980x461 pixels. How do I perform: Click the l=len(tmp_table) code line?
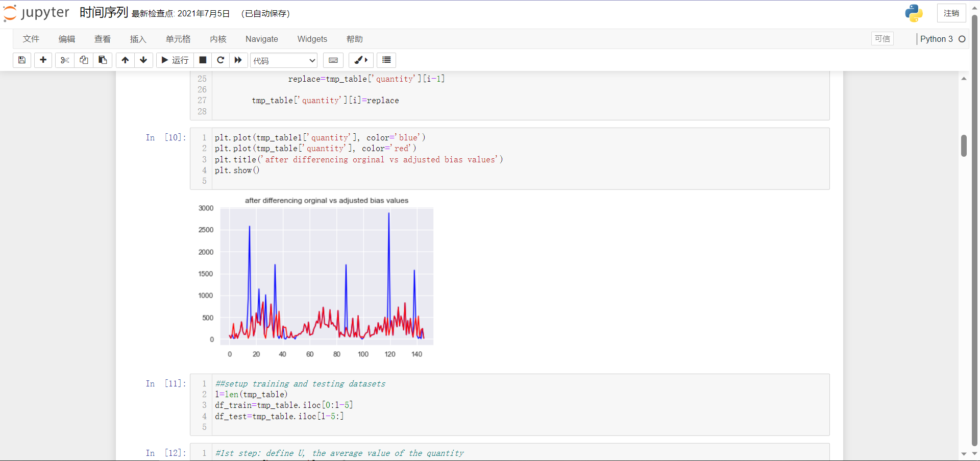tap(251, 394)
